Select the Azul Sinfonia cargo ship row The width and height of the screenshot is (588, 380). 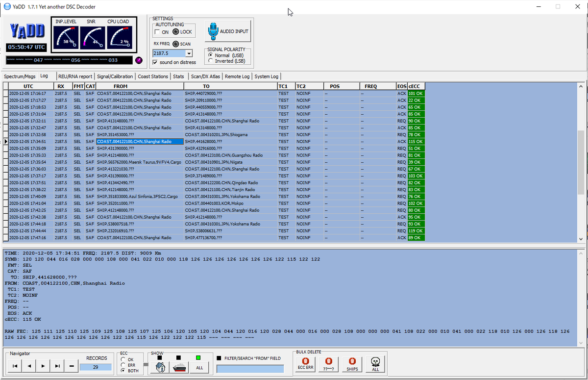pyautogui.click(x=214, y=196)
